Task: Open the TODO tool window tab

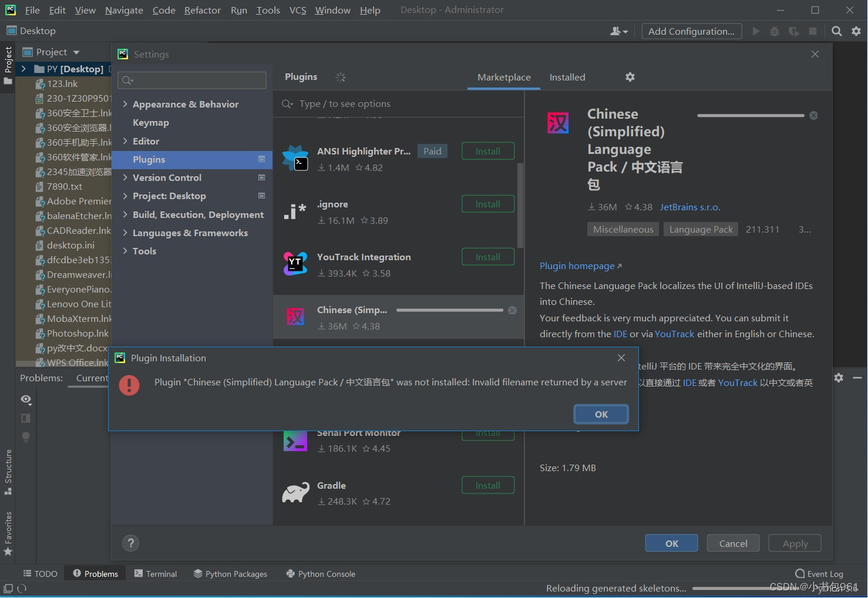Action: coord(40,574)
